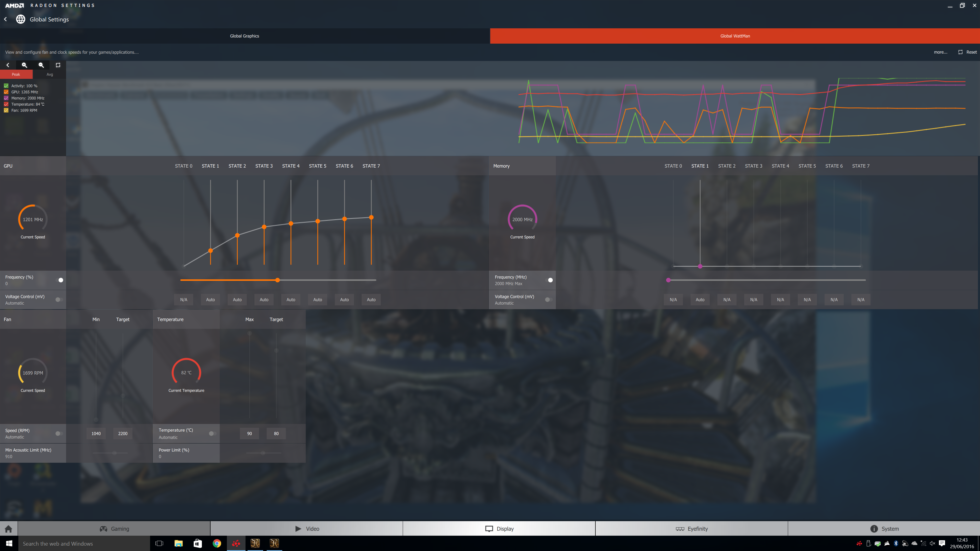
Task: Click the fan Target speed field 2200
Action: click(123, 433)
